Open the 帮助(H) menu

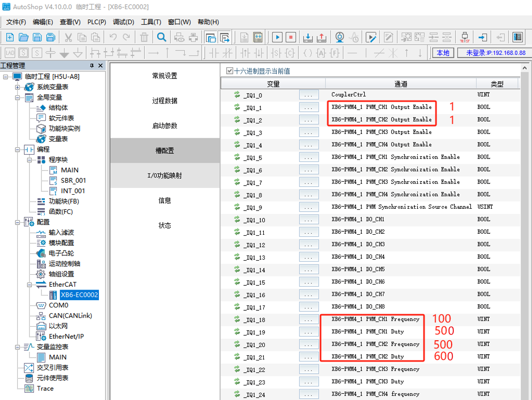[x=208, y=22]
